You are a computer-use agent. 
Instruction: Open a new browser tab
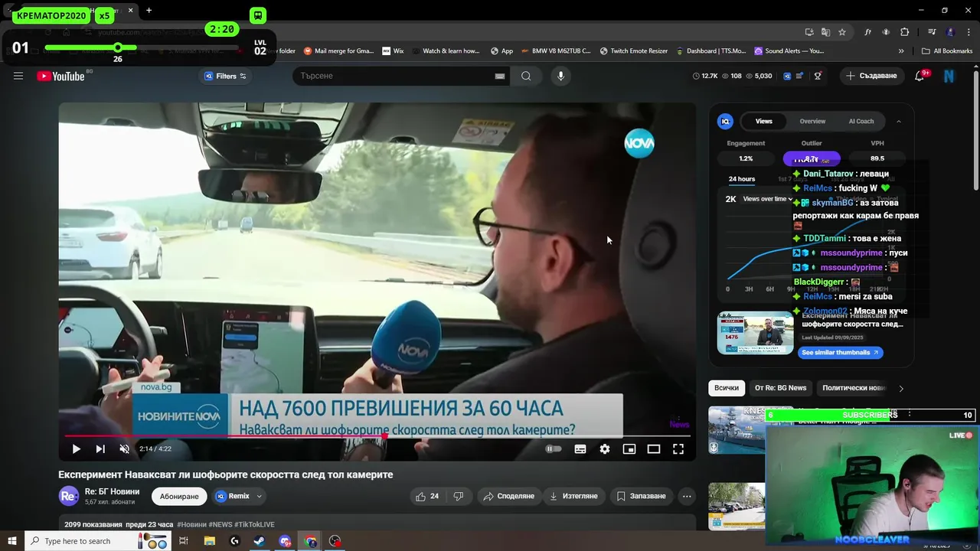[x=149, y=11]
